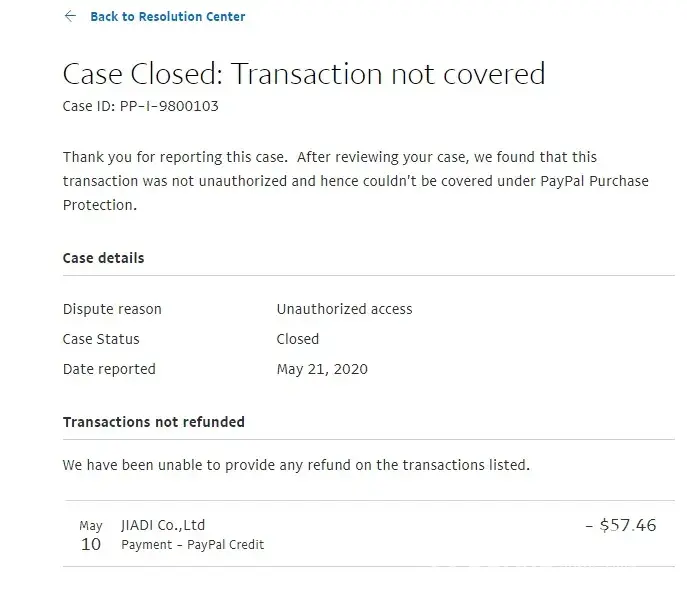
Task: Click the May 10 transaction date
Action: (x=91, y=536)
